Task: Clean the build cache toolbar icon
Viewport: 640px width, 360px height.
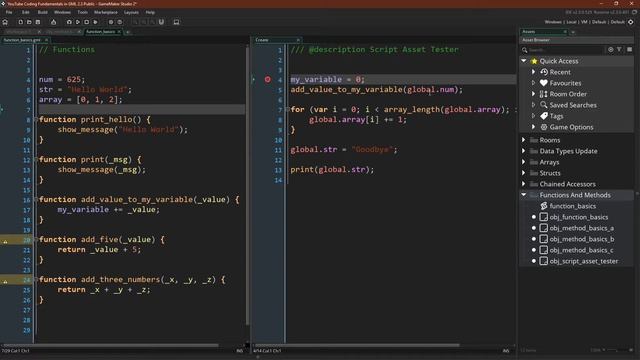Action: pos(95,22)
